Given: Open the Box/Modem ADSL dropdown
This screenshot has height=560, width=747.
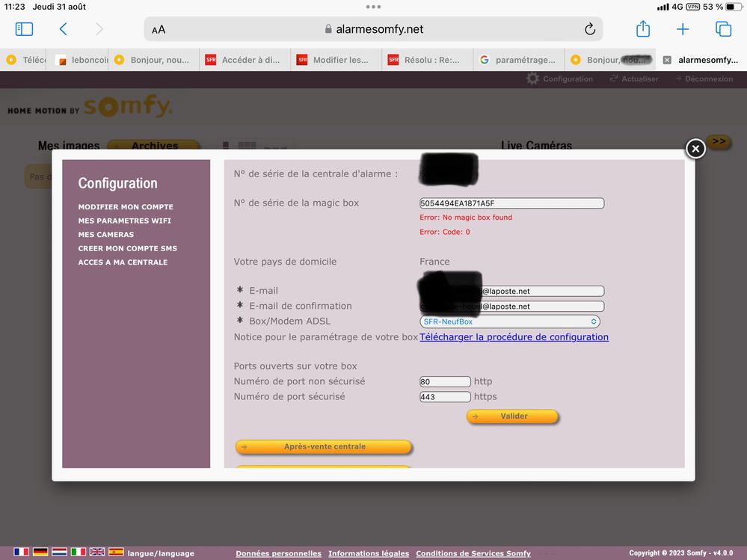Looking at the screenshot, I should (x=510, y=321).
